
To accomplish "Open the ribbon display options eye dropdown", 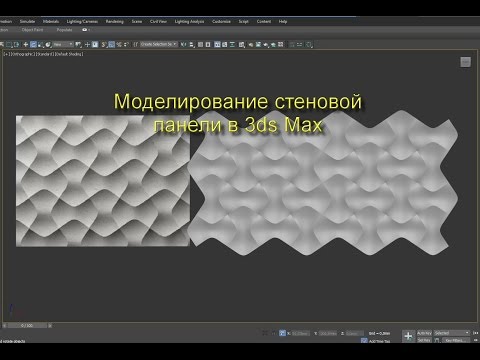I will 86,30.
